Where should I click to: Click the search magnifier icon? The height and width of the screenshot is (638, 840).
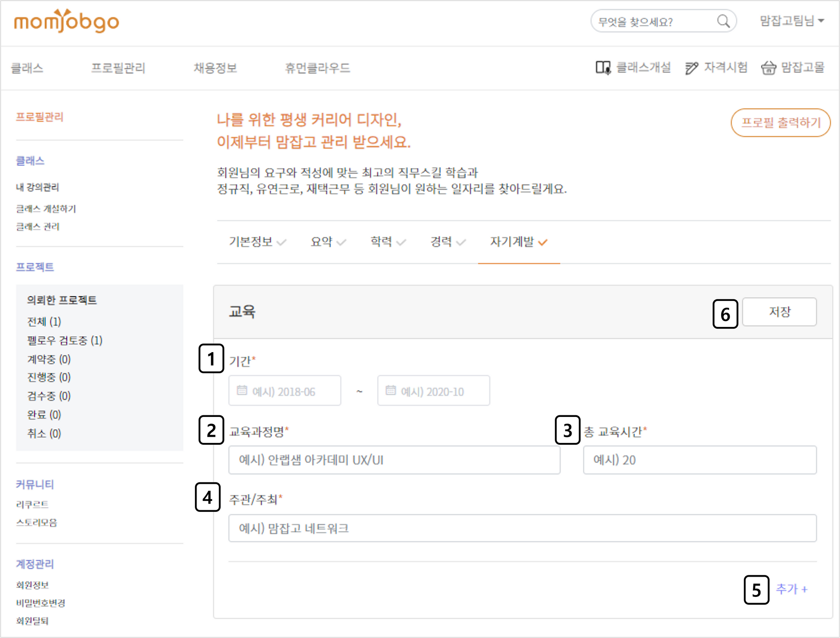(x=723, y=21)
